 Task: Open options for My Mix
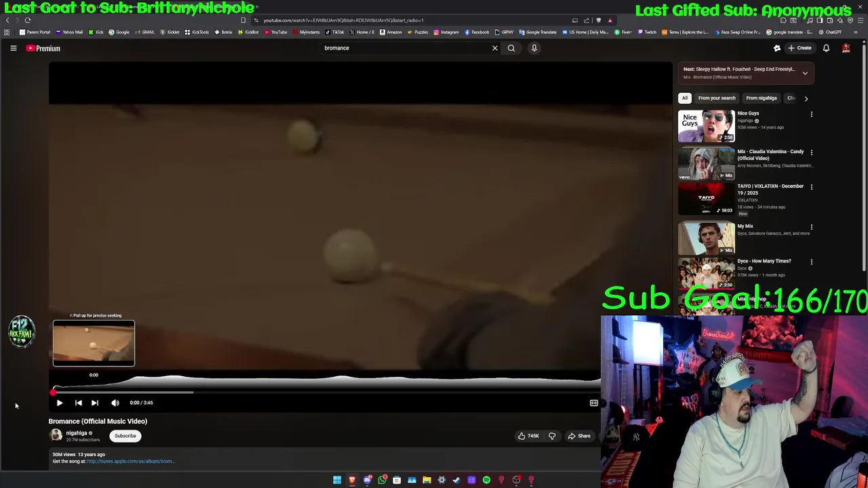coord(812,227)
